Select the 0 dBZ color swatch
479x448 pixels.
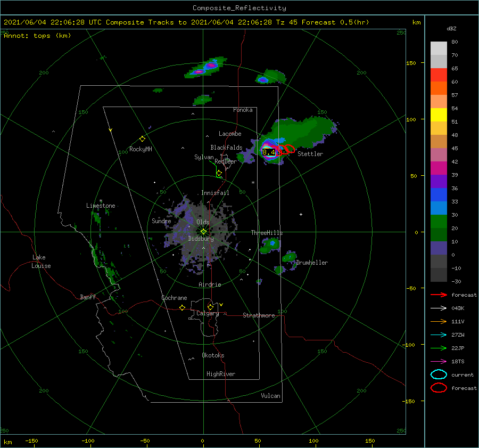point(439,261)
